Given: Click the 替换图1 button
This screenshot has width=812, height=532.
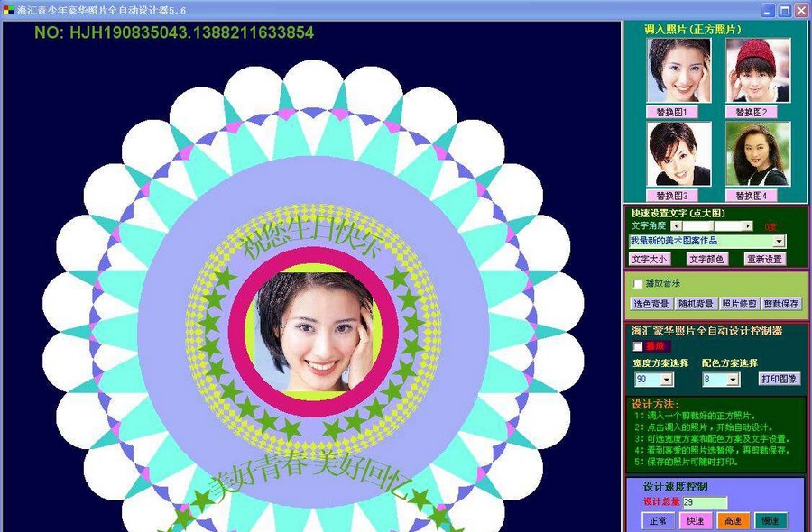Looking at the screenshot, I should [671, 112].
